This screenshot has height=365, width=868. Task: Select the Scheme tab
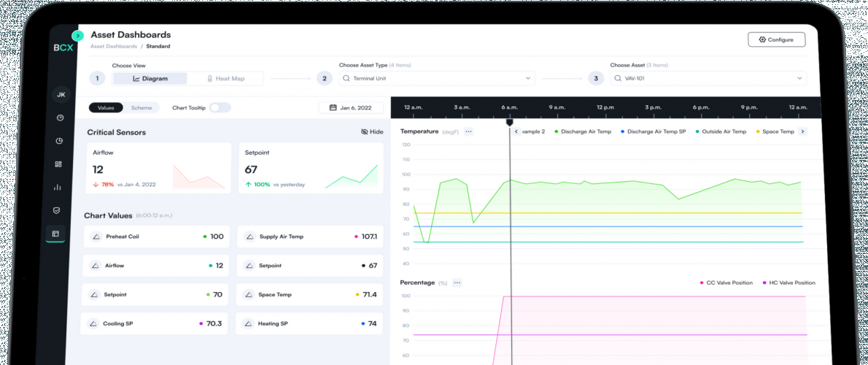tap(142, 108)
